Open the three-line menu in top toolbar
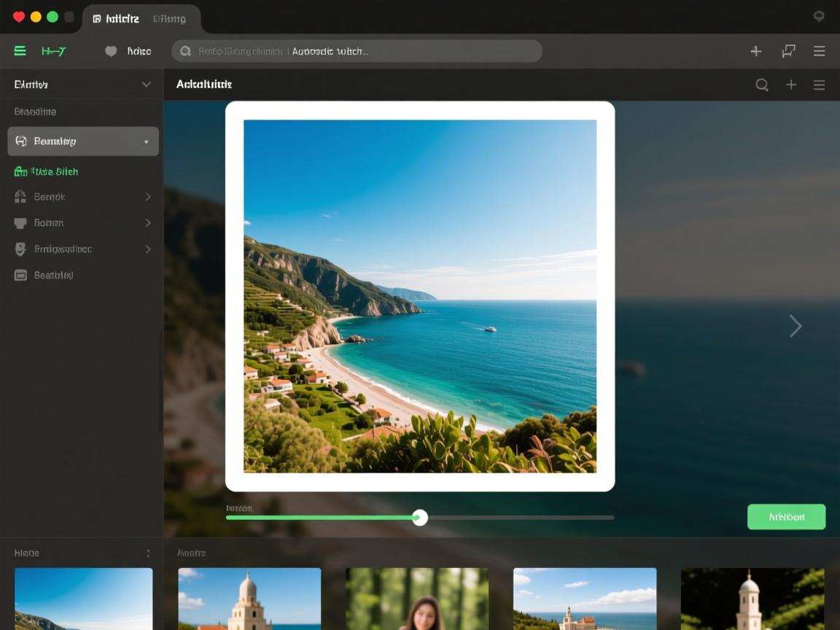The image size is (840, 630). [x=820, y=51]
